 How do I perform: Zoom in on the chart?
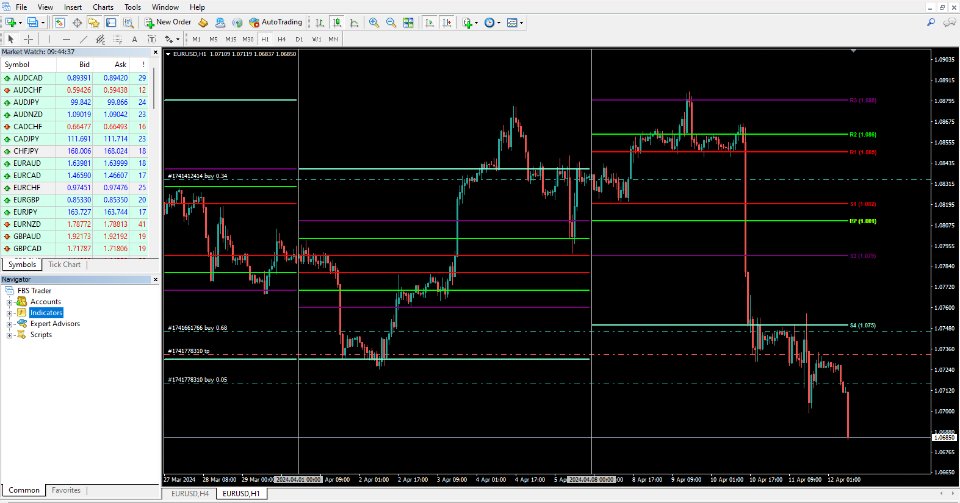click(x=373, y=23)
